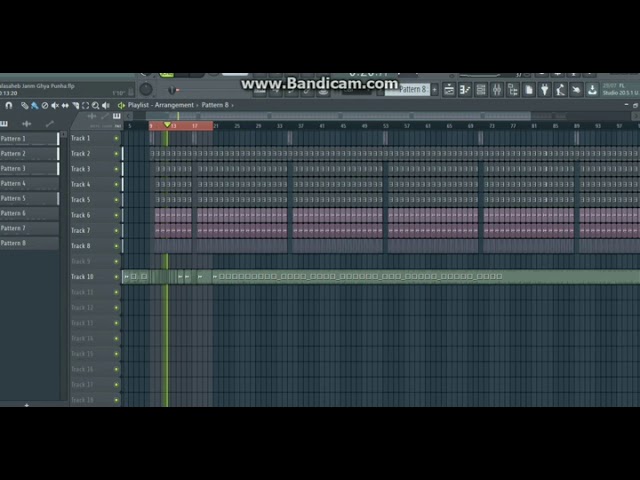The width and height of the screenshot is (640, 480).
Task: Click 'Pattern 8' breadcrumb in playlist title
Action: [x=215, y=105]
